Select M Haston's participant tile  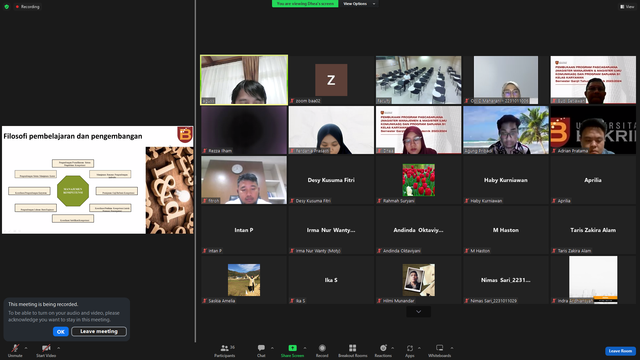[506, 230]
